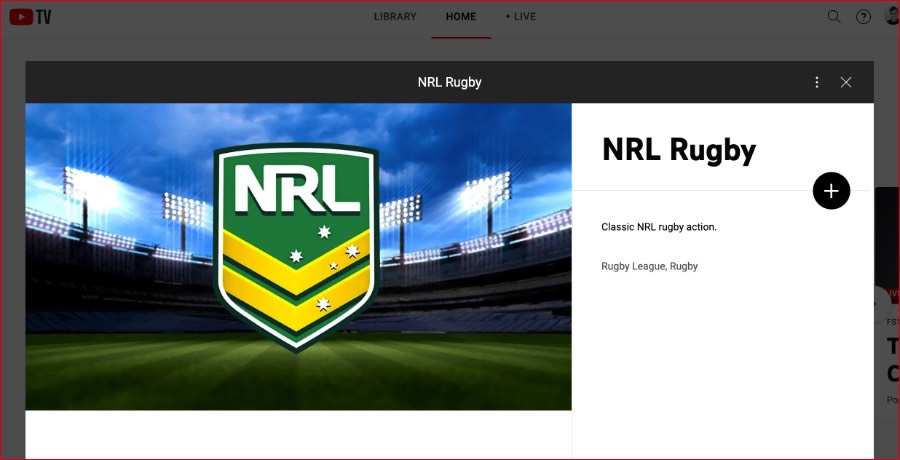Click the YouTube TV logo
Viewport: 900px width, 460px height.
coord(30,17)
